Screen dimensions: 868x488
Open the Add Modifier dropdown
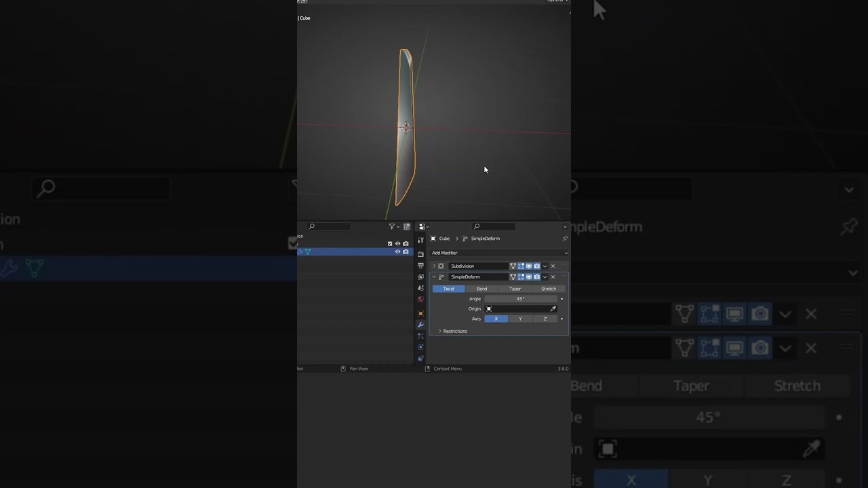pyautogui.click(x=499, y=253)
